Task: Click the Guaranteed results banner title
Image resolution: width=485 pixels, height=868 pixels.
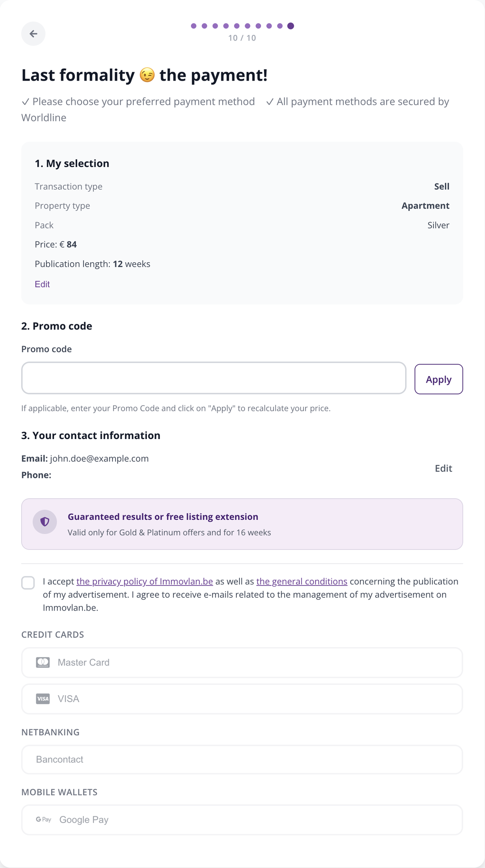Action: [163, 517]
